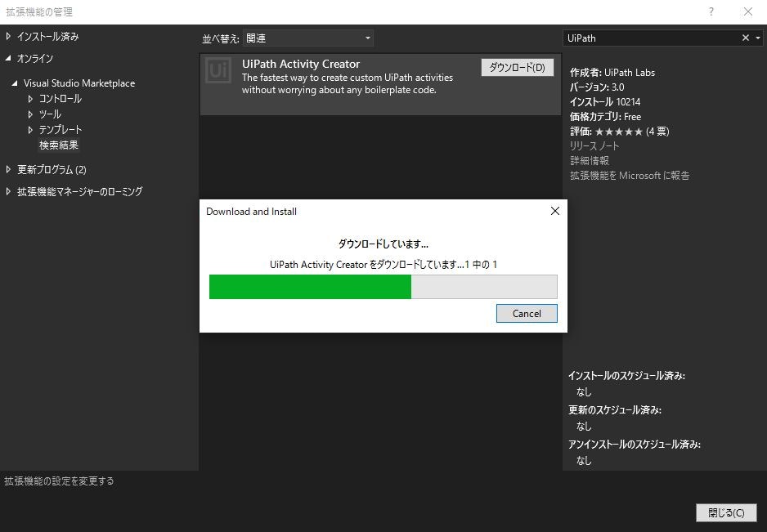Expand the ツール node

(x=30, y=114)
